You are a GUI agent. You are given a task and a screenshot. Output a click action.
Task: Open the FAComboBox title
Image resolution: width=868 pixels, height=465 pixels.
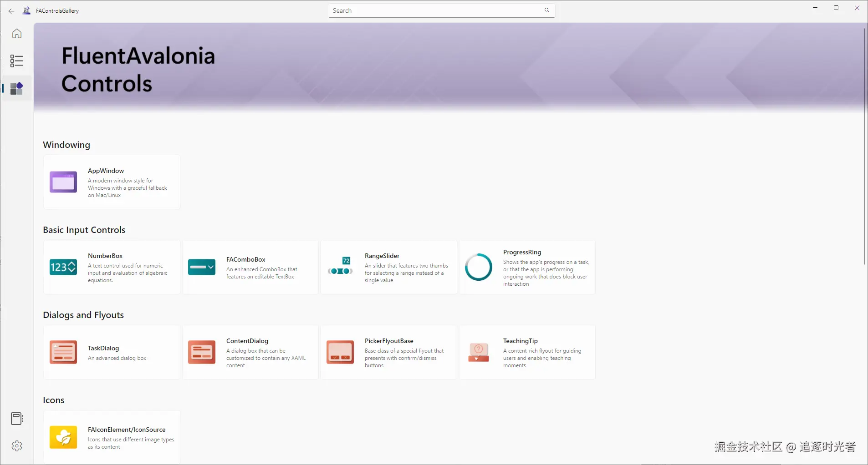[x=245, y=259]
